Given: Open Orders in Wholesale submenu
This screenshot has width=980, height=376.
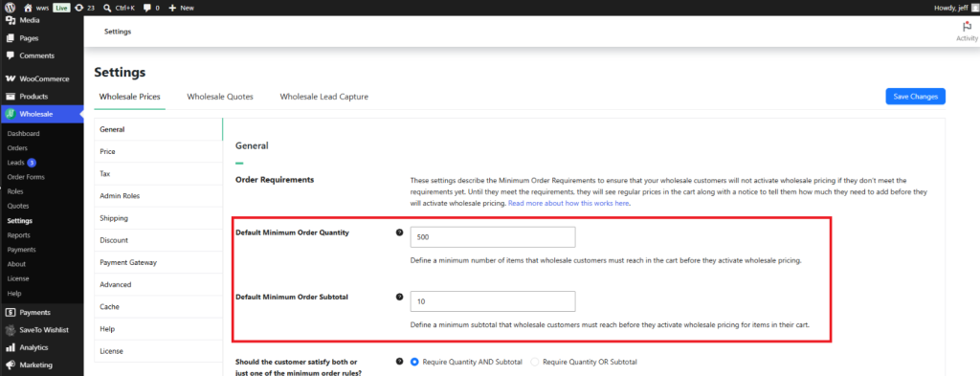Looking at the screenshot, I should tap(17, 148).
